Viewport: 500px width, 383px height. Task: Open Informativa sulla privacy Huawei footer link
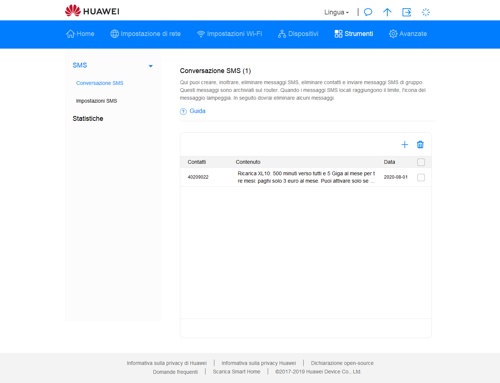[x=259, y=363]
